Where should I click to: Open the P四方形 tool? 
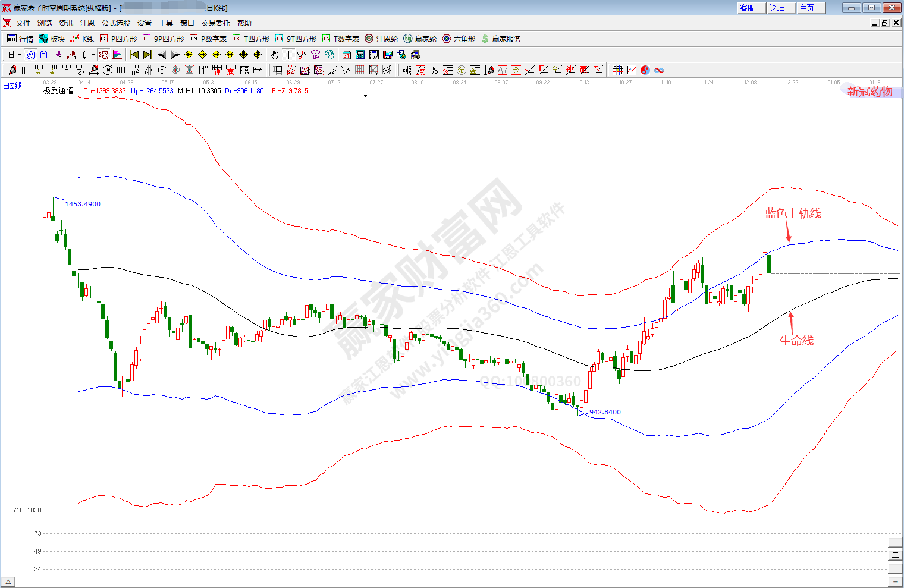(118, 39)
